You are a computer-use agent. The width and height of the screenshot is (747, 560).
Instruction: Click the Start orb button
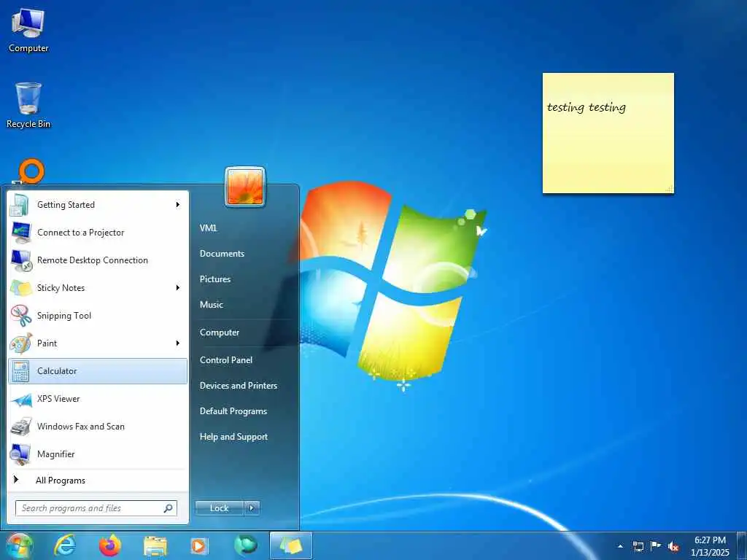tap(18, 546)
